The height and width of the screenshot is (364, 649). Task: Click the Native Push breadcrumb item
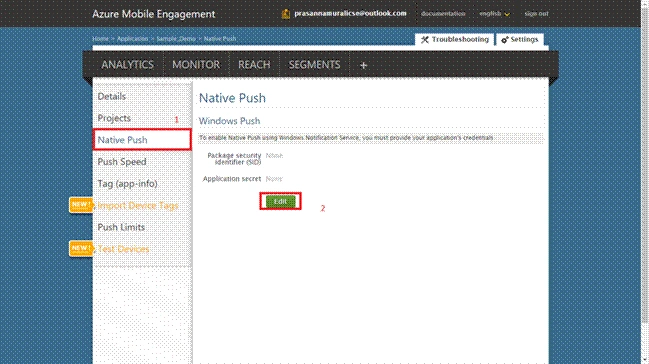[220, 39]
